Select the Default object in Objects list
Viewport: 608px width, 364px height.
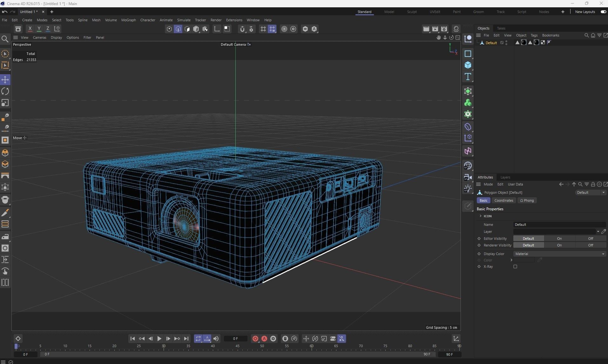(491, 43)
